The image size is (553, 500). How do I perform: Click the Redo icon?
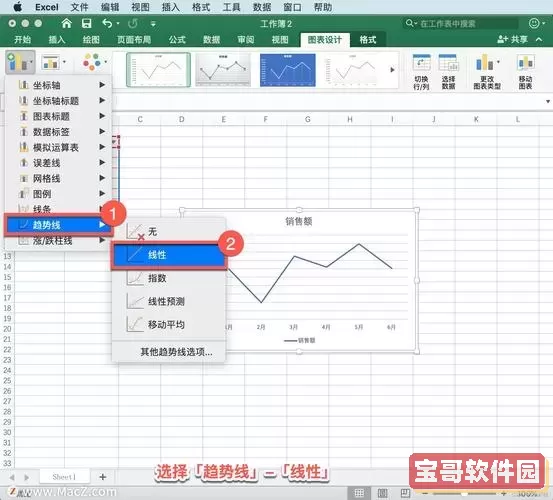[133, 24]
